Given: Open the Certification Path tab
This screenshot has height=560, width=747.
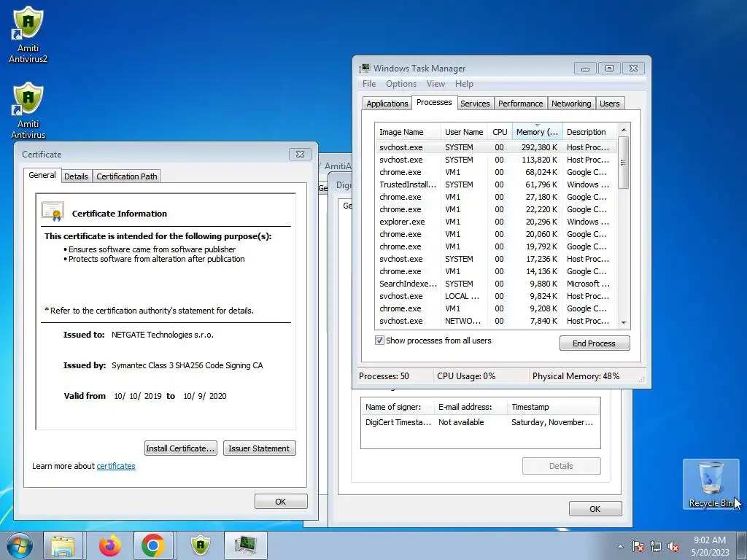Looking at the screenshot, I should click(x=126, y=176).
